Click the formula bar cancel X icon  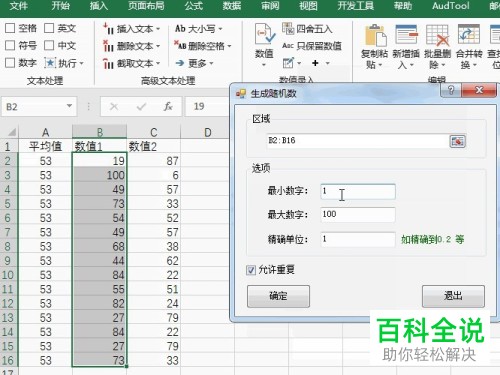[x=114, y=107]
